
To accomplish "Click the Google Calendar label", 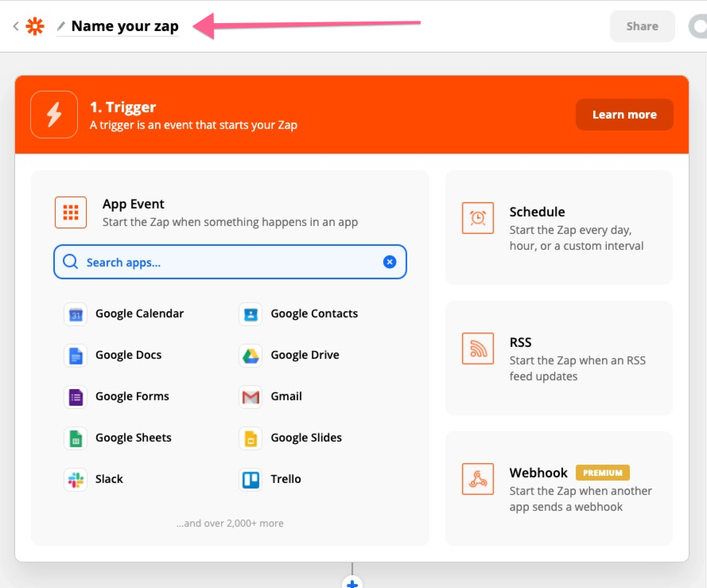I will 140,313.
